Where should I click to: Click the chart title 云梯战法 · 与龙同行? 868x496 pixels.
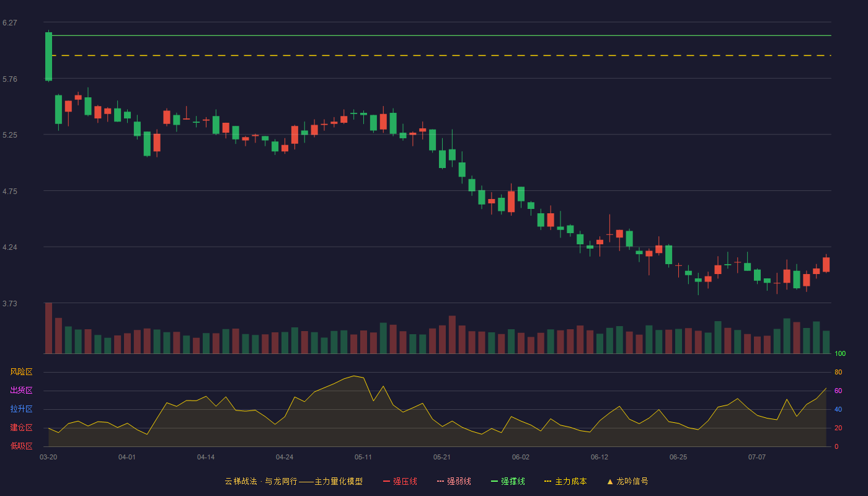click(261, 481)
